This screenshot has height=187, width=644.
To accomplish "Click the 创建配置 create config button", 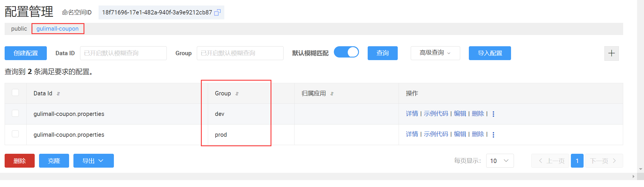I will pos(26,53).
